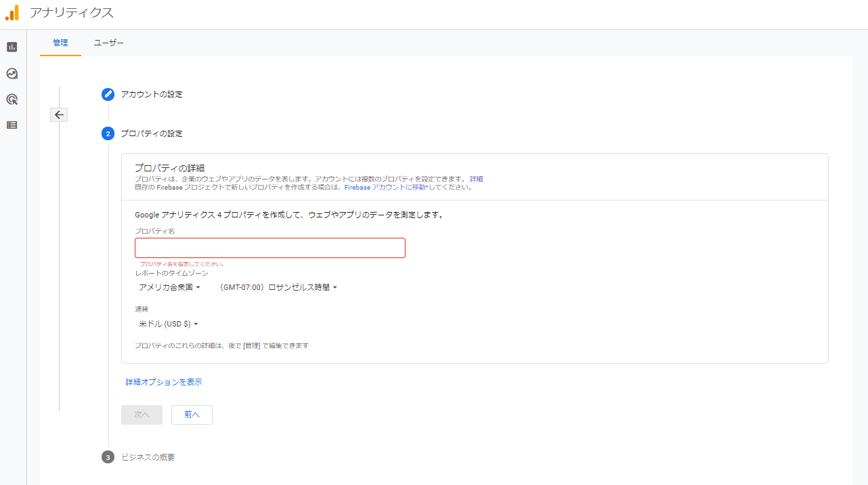
Task: Open the Firebase アカウントに移動 link
Action: point(386,187)
